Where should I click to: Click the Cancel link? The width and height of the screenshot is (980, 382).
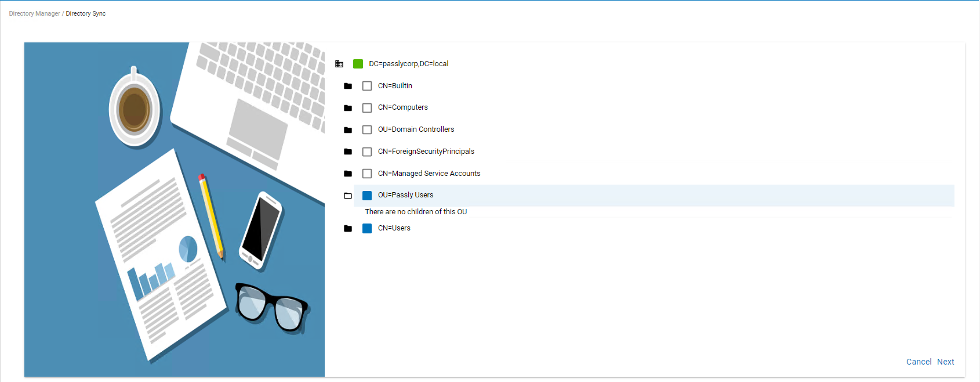(919, 362)
